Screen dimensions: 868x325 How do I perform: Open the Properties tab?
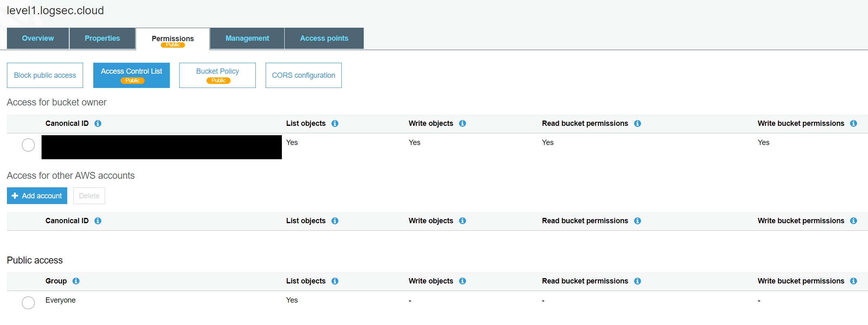[x=102, y=38]
